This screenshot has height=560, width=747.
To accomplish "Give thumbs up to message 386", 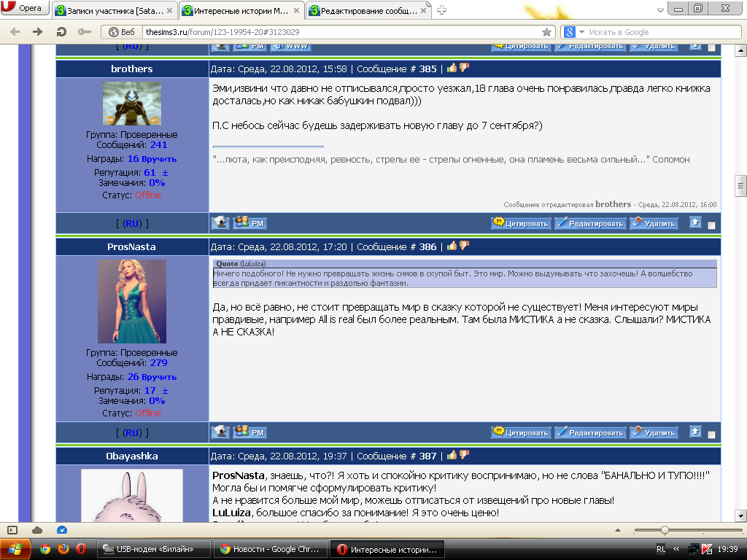I will click(452, 246).
